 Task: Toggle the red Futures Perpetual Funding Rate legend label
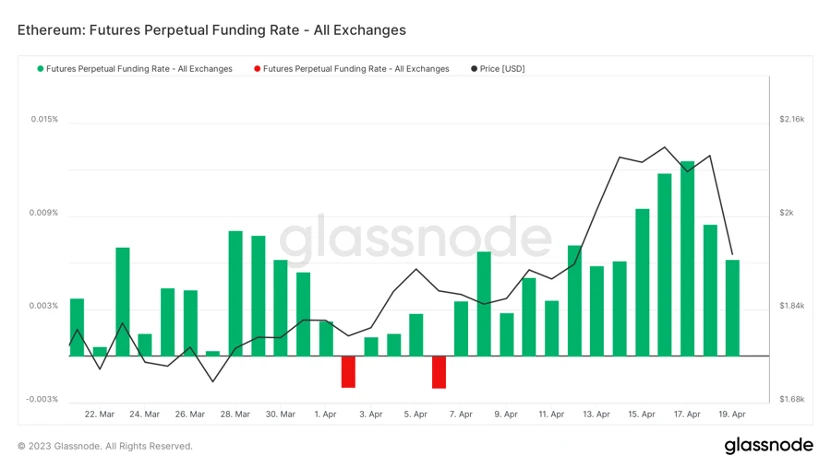click(356, 69)
